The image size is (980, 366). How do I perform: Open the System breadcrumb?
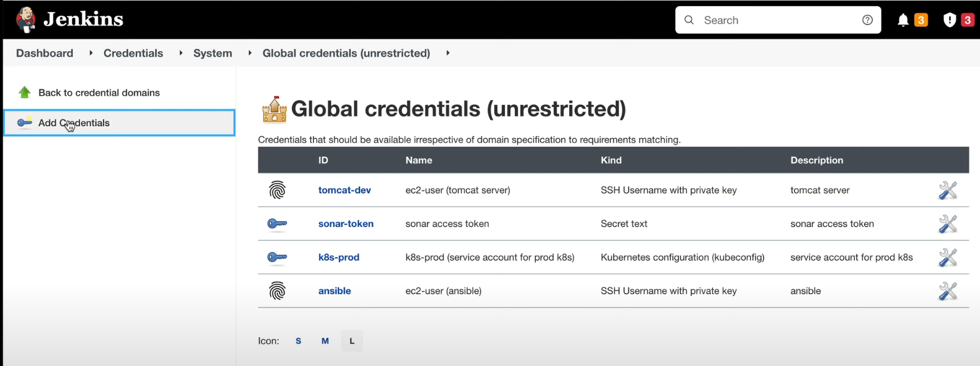coord(213,53)
